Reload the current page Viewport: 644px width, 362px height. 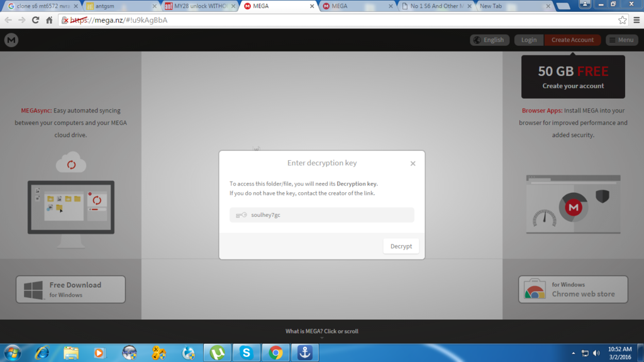pyautogui.click(x=35, y=20)
